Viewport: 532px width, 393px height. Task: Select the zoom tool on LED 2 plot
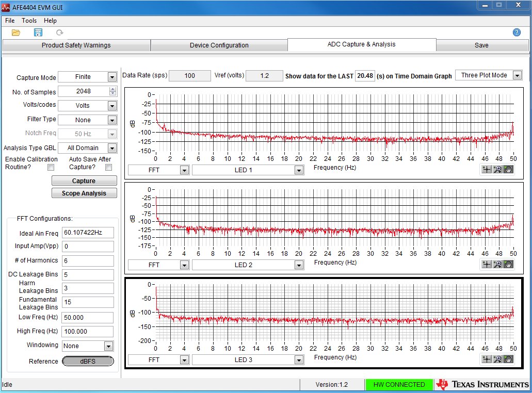(x=497, y=264)
